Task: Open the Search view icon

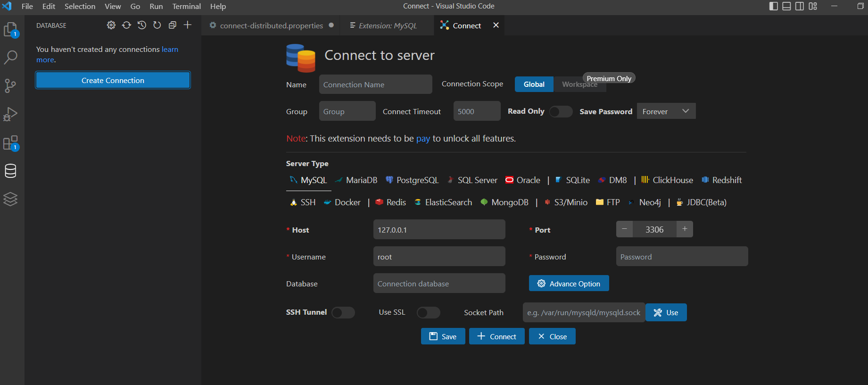Action: click(10, 58)
